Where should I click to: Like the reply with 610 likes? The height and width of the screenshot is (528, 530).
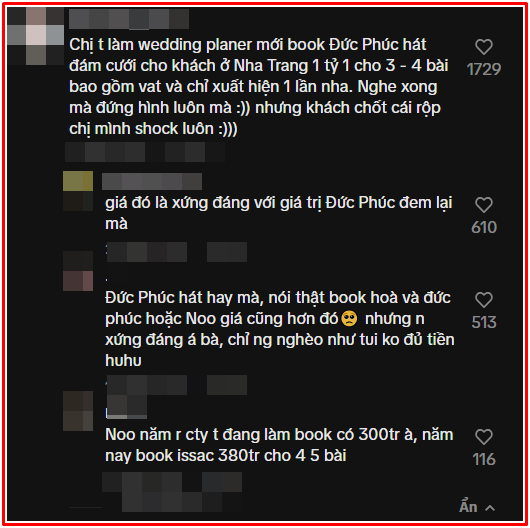[x=484, y=205]
